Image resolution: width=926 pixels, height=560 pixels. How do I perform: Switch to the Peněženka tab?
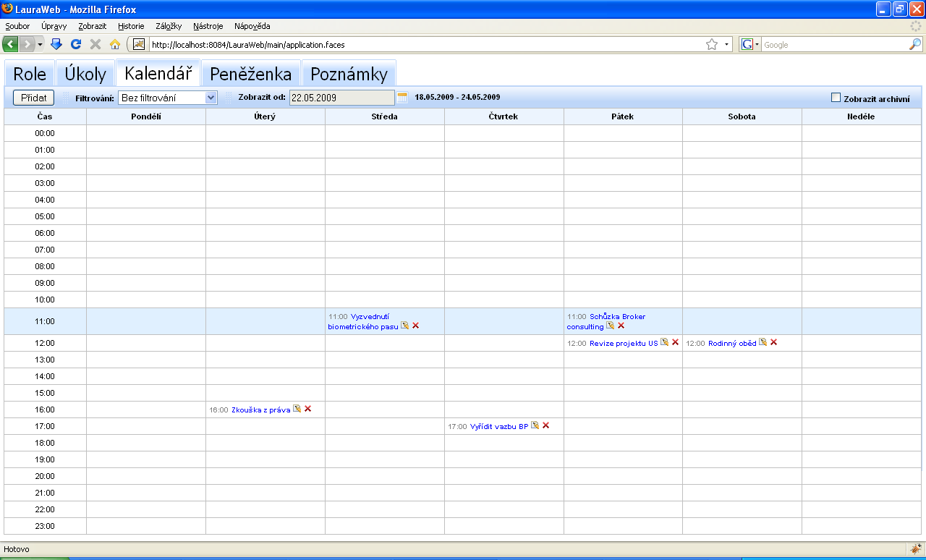click(x=250, y=74)
